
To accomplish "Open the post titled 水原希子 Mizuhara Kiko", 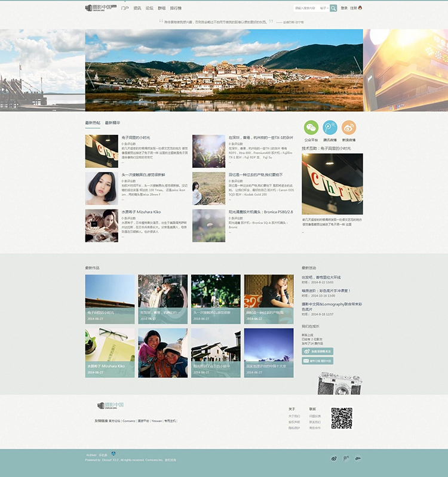I will pyautogui.click(x=141, y=212).
